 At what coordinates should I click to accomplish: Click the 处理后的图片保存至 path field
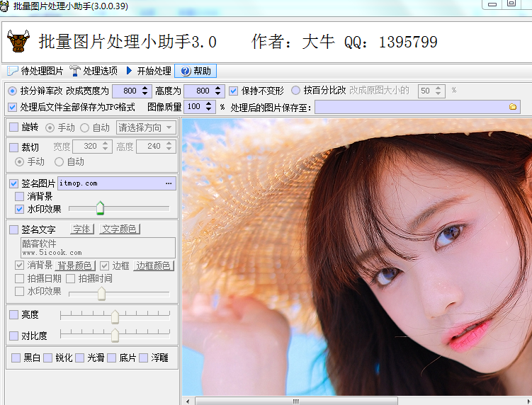(x=417, y=107)
